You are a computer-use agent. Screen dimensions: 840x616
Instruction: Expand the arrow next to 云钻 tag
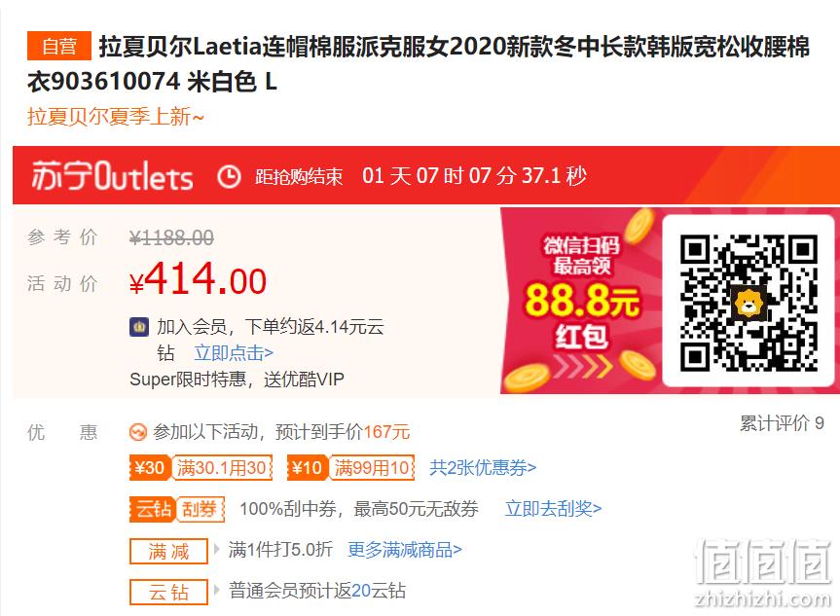[216, 591]
